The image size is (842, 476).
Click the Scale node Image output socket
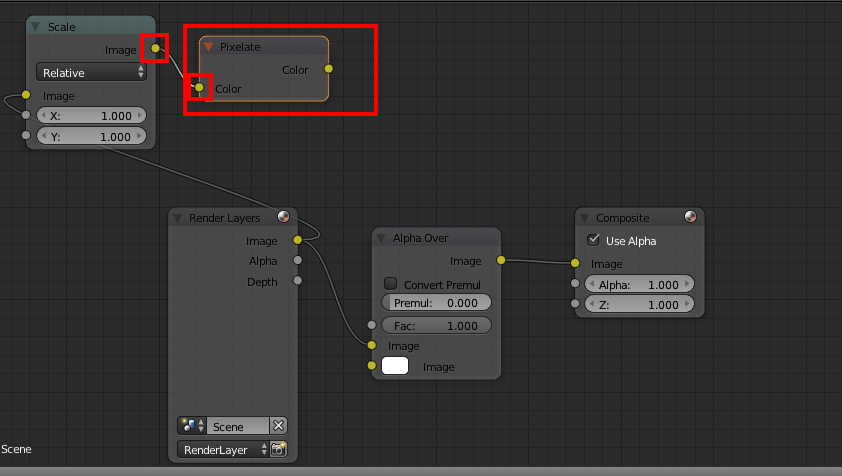click(x=155, y=48)
